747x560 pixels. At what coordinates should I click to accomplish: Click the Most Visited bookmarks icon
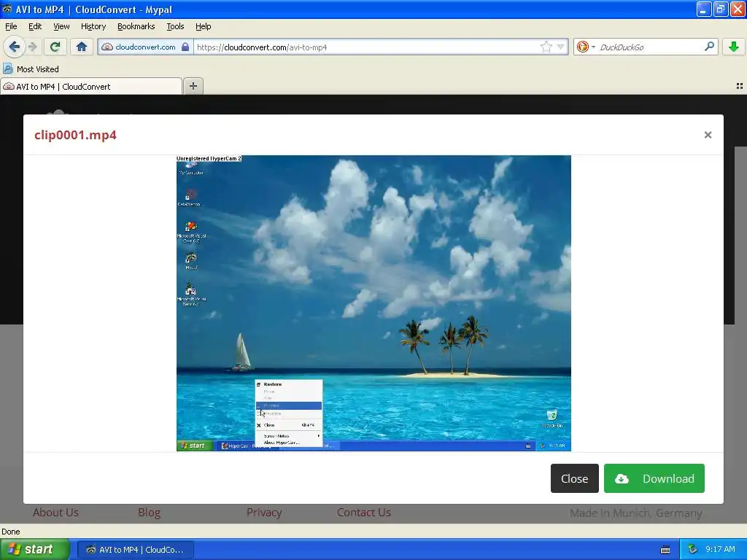8,69
